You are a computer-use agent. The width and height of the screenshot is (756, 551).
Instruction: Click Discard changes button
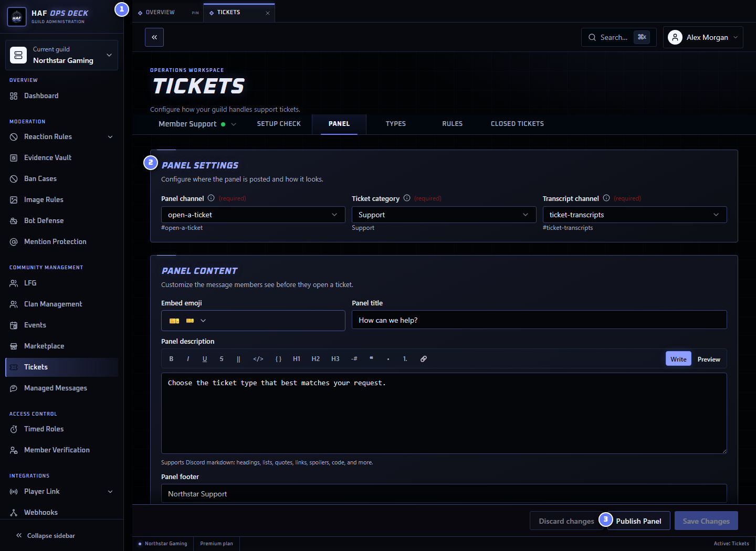click(566, 521)
